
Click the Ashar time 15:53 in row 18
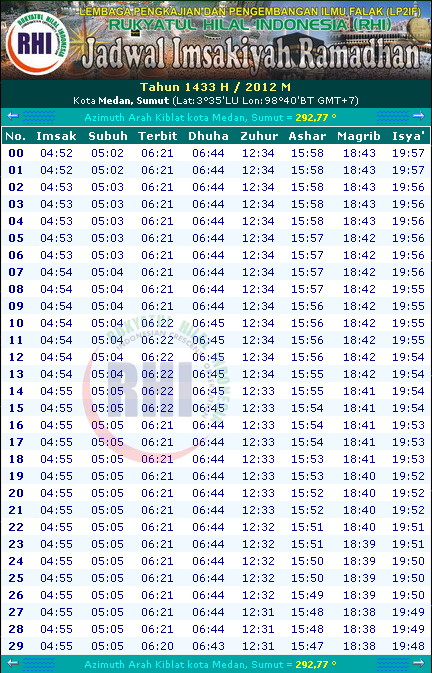(x=307, y=459)
